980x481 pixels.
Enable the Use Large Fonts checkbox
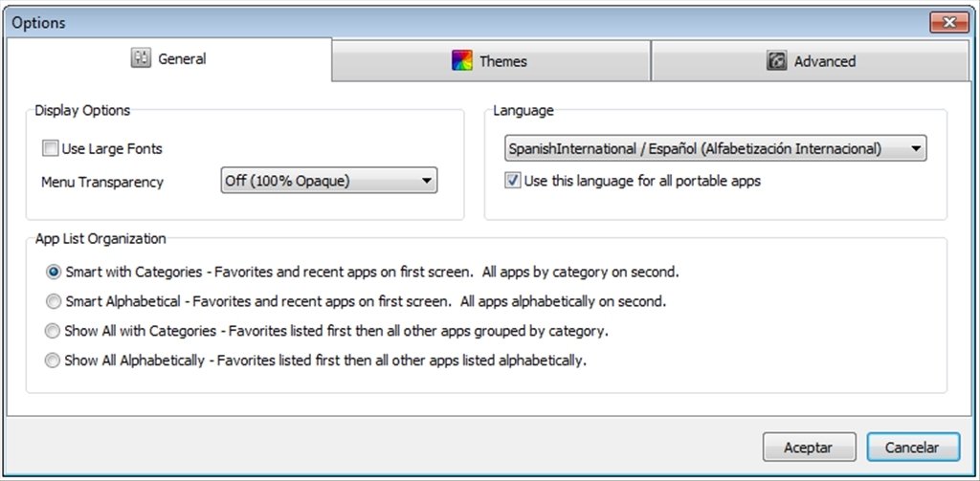pos(50,148)
